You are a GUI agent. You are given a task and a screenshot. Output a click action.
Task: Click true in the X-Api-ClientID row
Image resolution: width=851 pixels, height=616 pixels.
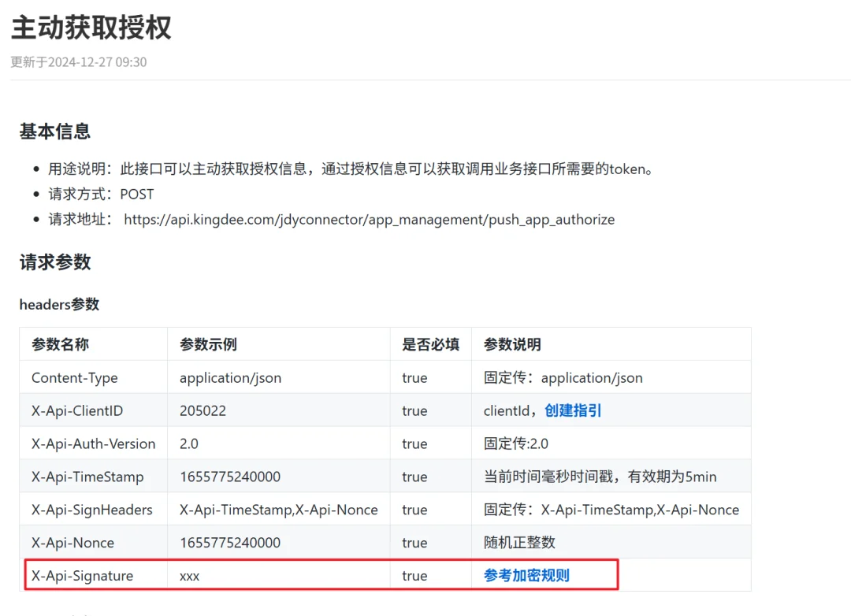coord(414,411)
